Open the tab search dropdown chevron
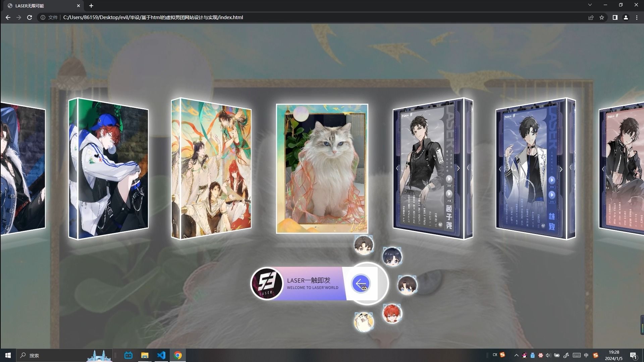 pos(590,5)
